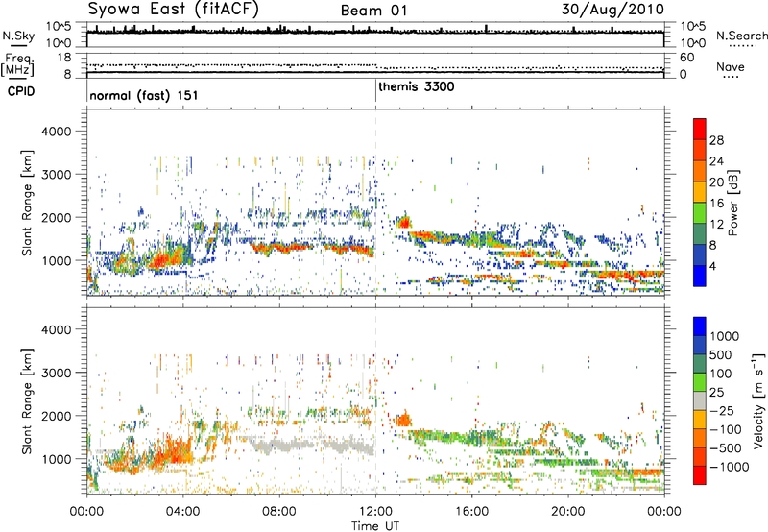Click the '1000' range tick in velocity panel
The image size is (768, 532).
pyautogui.click(x=56, y=459)
